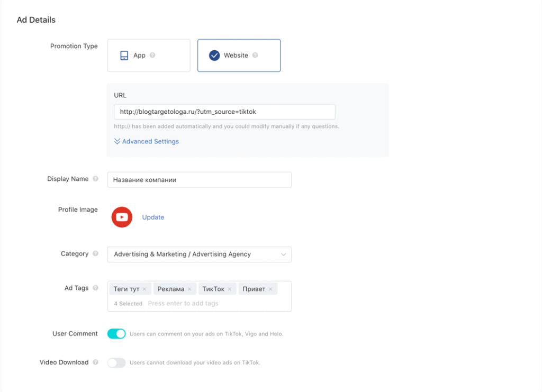Click the help icon next to Website
This screenshot has height=392, width=542.
(255, 55)
